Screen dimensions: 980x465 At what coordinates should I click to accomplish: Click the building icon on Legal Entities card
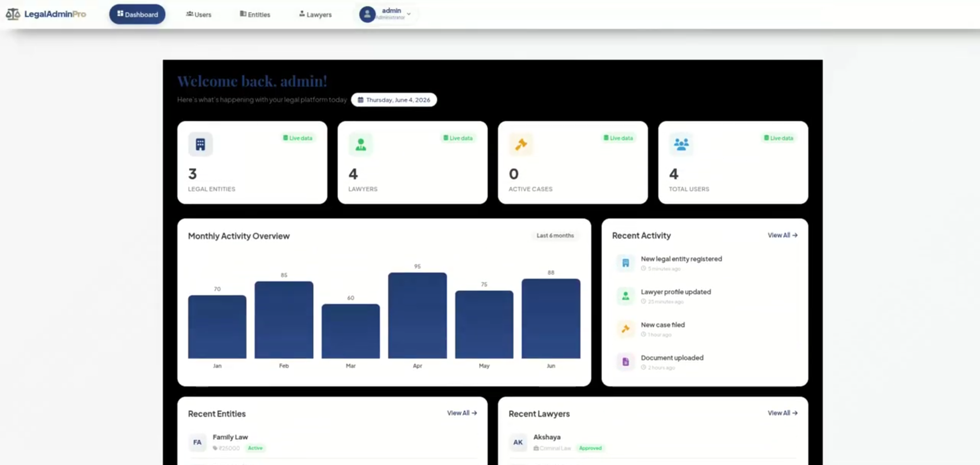[201, 144]
